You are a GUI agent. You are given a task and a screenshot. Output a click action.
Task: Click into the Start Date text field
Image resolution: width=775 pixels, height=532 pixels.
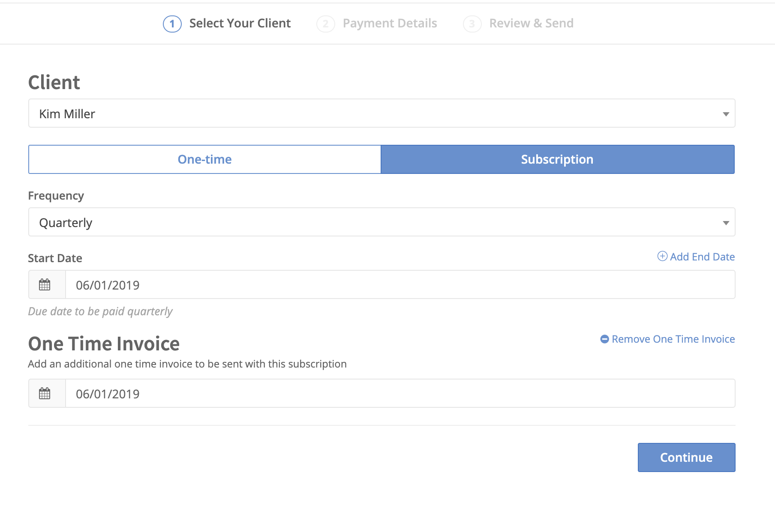(400, 285)
